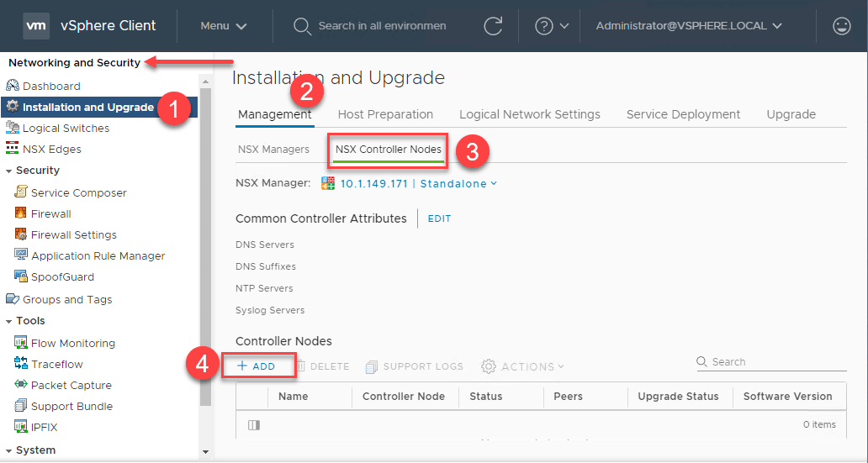The image size is (868, 463).
Task: Open the Menu dropdown
Action: (x=223, y=26)
